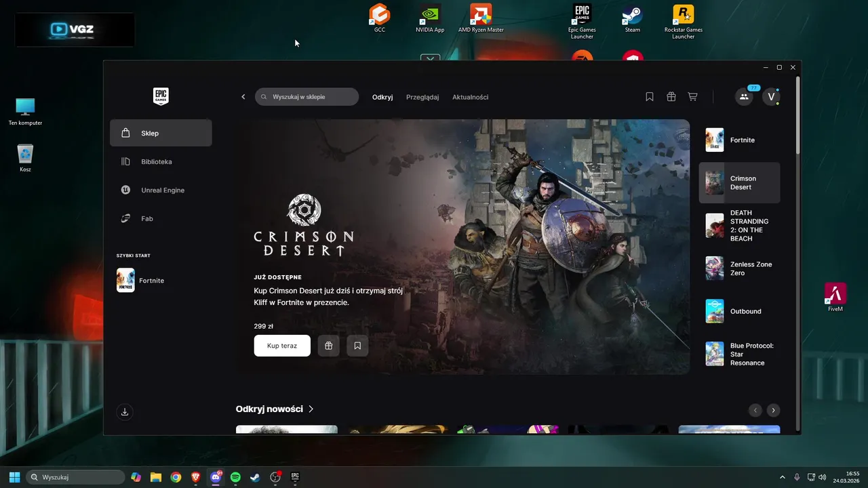Open the AMD Ryzen Master desktop shortcut

tap(481, 18)
